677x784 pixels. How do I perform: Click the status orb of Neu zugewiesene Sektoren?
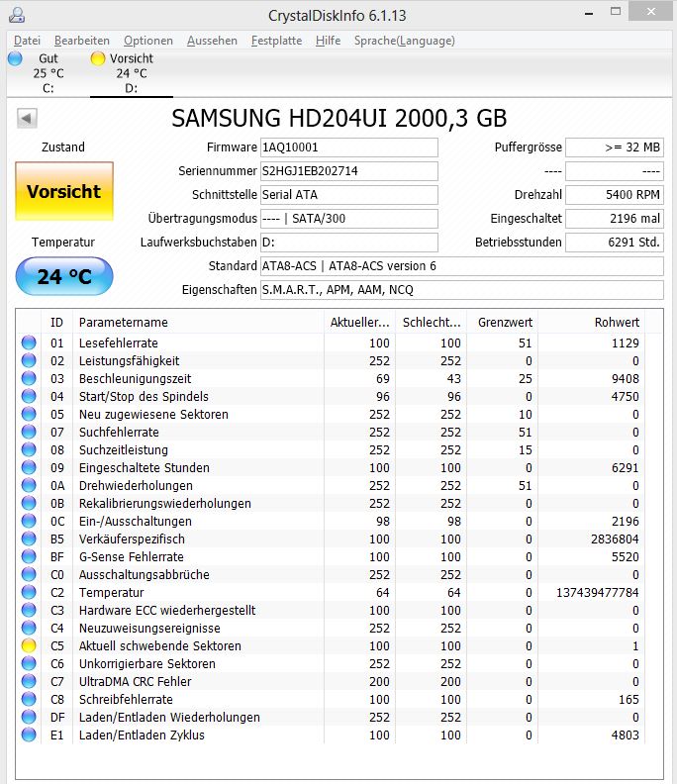tap(29, 414)
